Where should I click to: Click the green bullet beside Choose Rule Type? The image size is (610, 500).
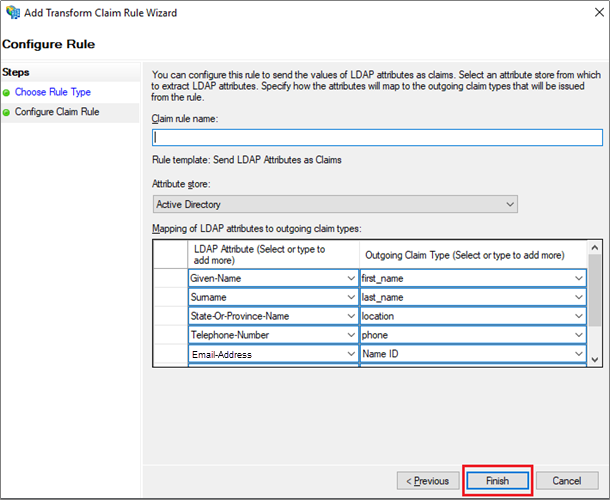[x=6, y=93]
